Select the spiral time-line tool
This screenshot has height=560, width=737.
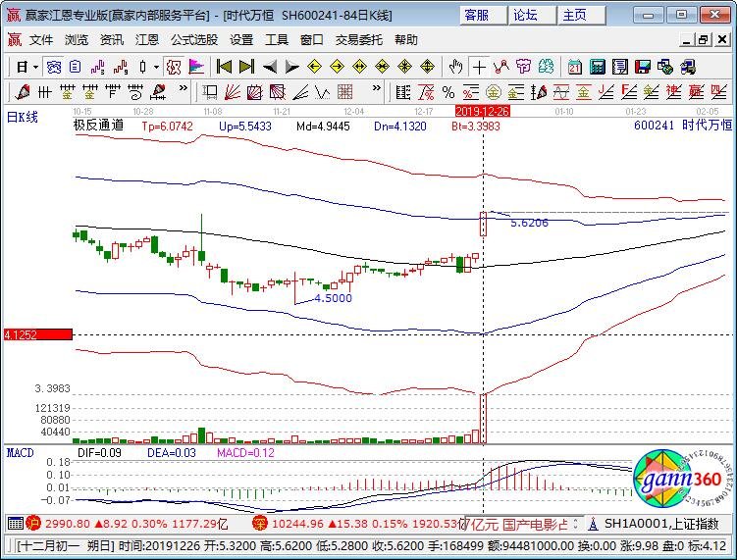(x=134, y=92)
